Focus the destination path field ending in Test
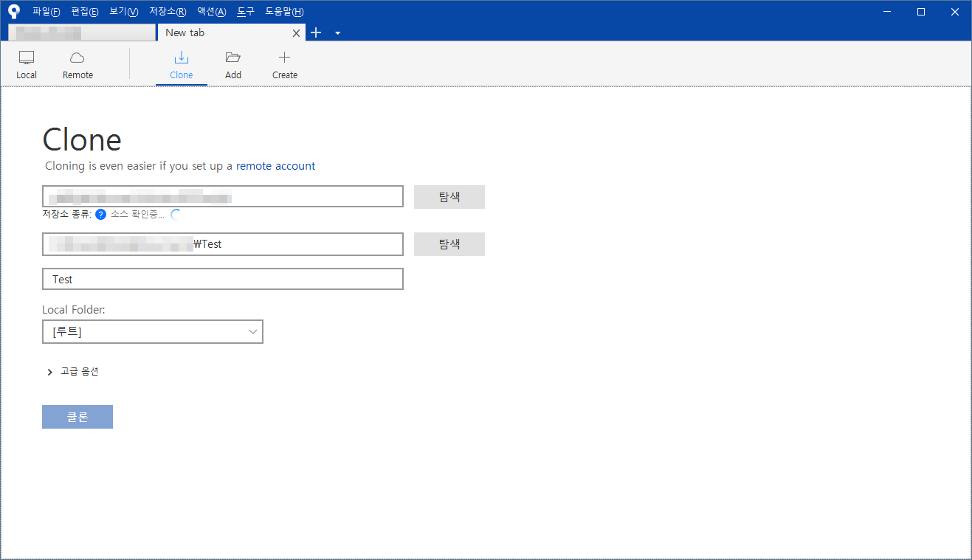 click(223, 244)
